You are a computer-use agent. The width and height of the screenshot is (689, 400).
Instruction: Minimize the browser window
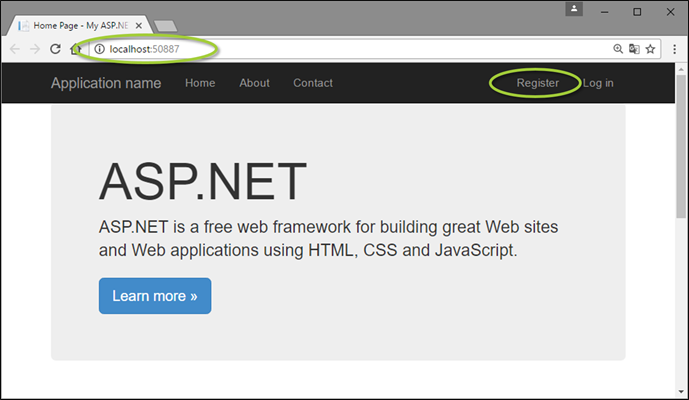click(605, 12)
